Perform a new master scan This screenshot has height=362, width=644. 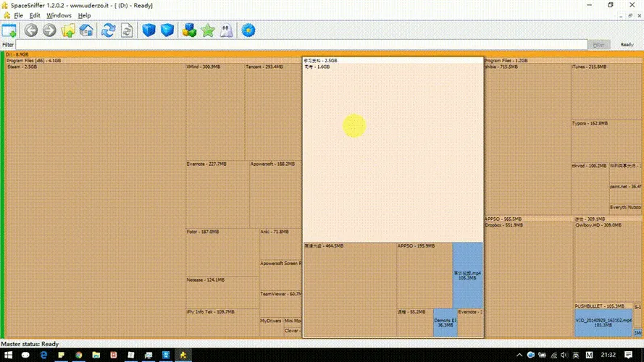(109, 30)
